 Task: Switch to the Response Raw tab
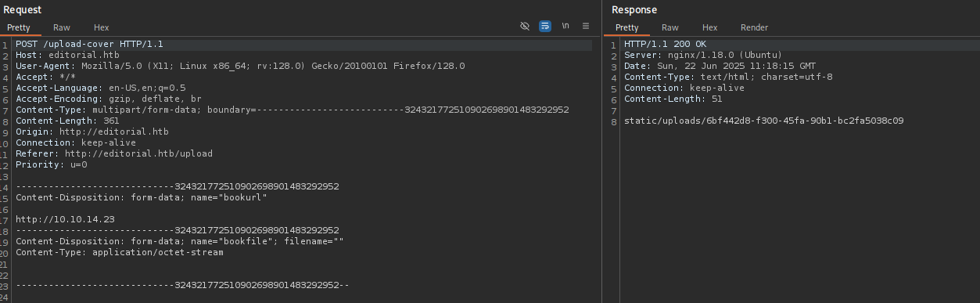point(670,27)
